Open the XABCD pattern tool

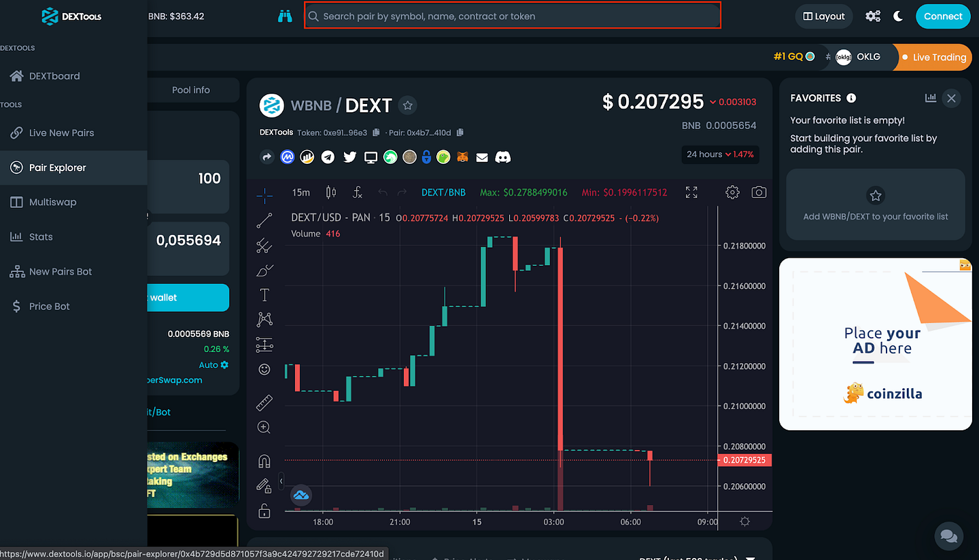tap(264, 319)
